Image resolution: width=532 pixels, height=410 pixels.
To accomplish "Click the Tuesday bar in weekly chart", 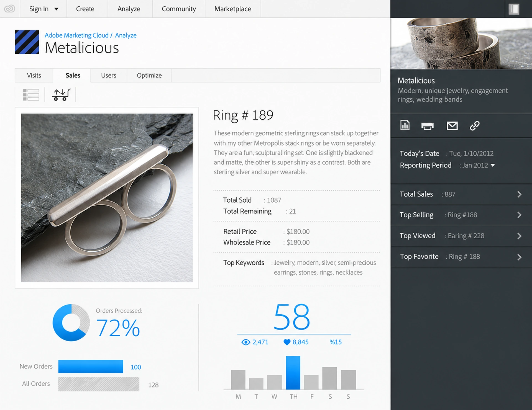I will click(256, 384).
